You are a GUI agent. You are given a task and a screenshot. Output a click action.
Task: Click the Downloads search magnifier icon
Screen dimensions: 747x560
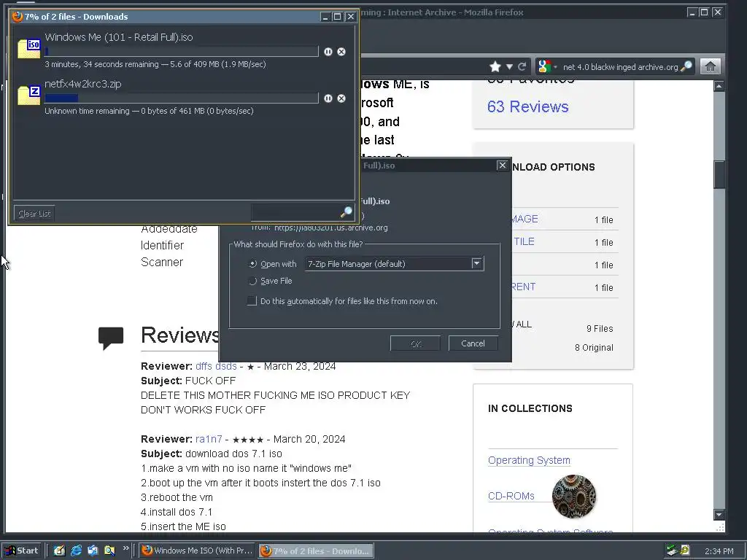pos(347,212)
